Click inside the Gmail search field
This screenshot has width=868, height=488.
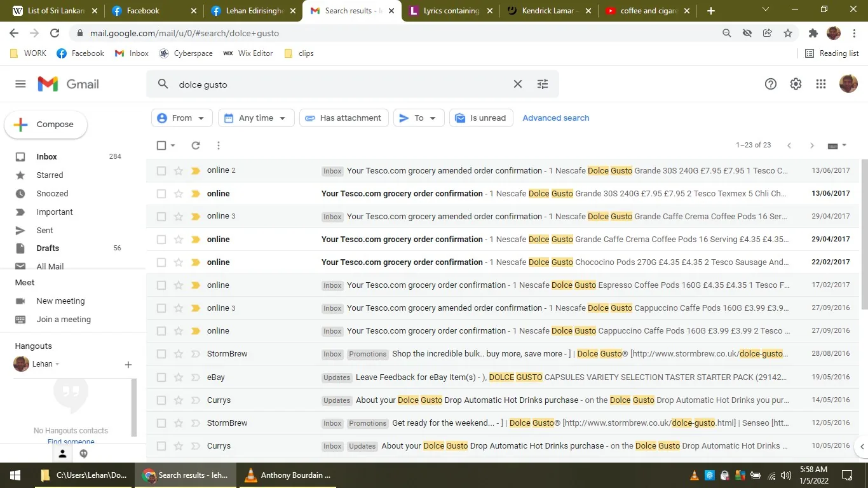(318, 83)
